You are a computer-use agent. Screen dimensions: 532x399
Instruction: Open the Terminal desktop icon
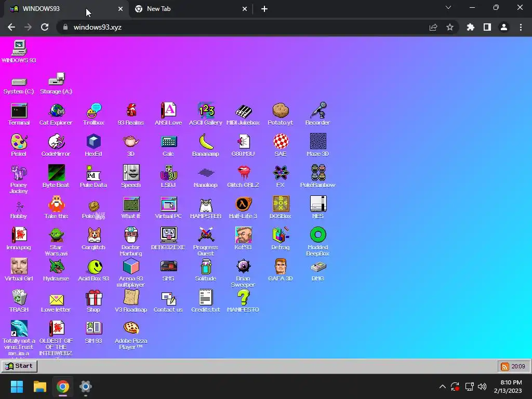coord(19,114)
